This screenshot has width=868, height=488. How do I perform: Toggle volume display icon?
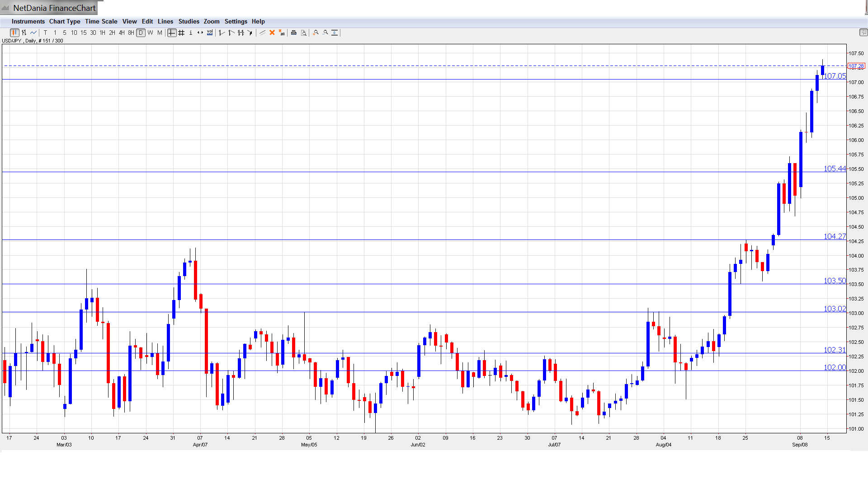click(x=210, y=33)
